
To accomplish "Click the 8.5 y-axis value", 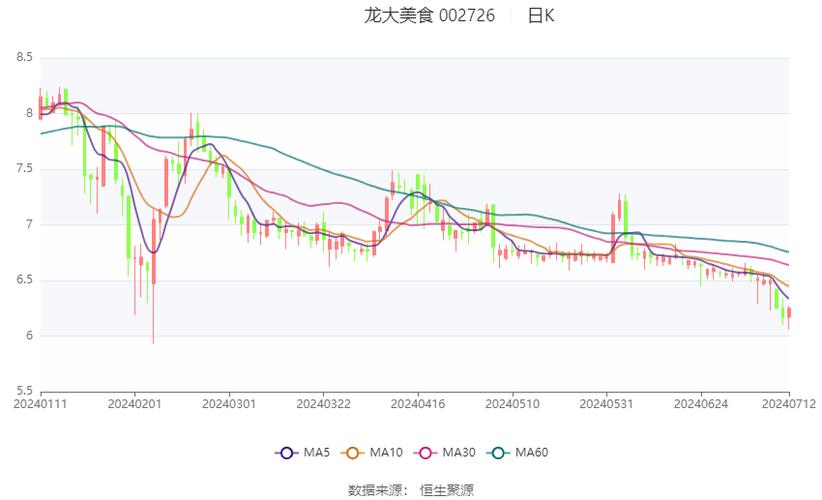I will (25, 57).
